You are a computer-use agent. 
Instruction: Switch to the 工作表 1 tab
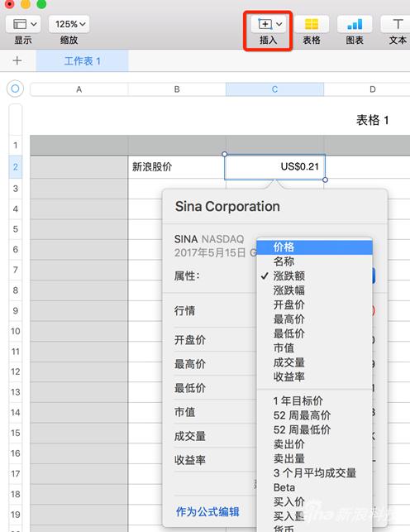[82, 61]
